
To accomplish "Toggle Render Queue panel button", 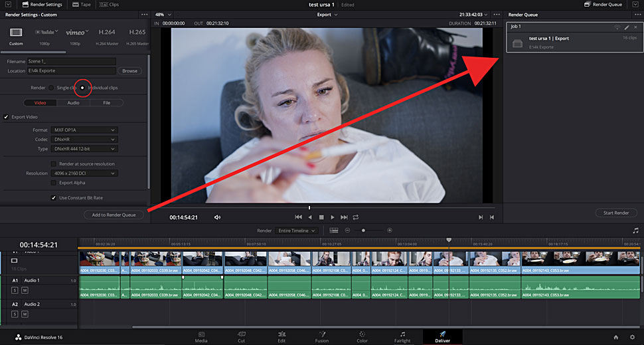I will pos(603,5).
